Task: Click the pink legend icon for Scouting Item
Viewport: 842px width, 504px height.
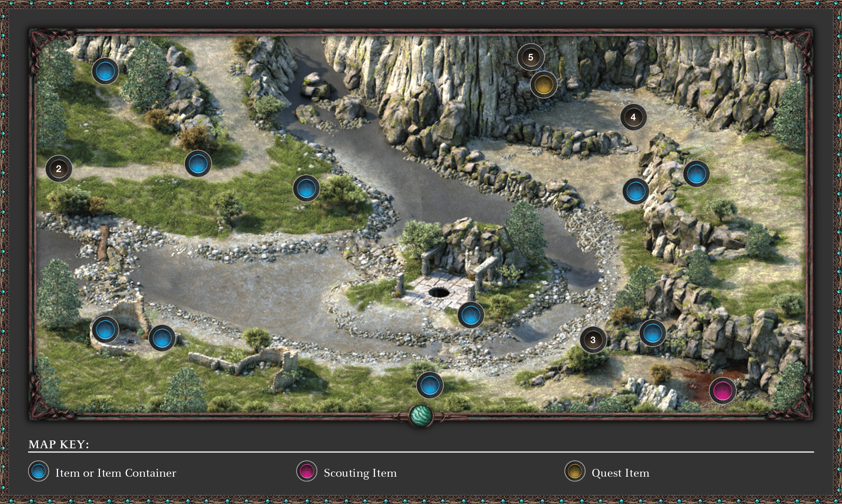Action: coord(307,471)
